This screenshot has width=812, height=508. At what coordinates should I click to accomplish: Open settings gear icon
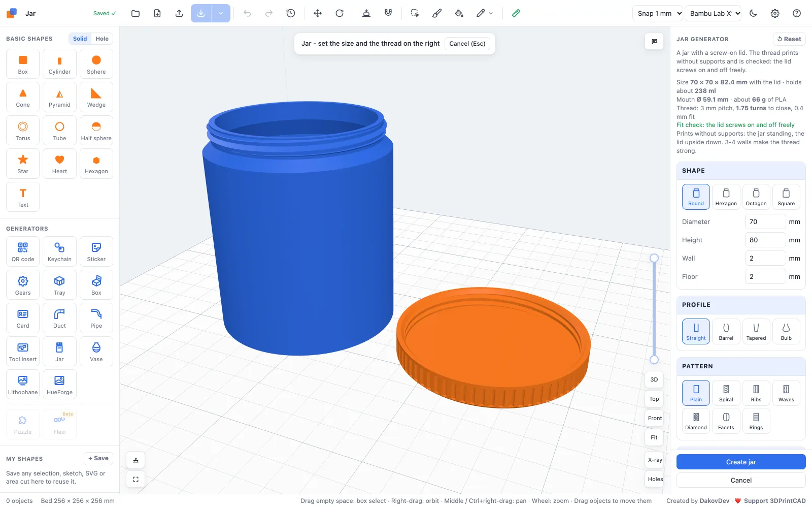[x=775, y=13]
